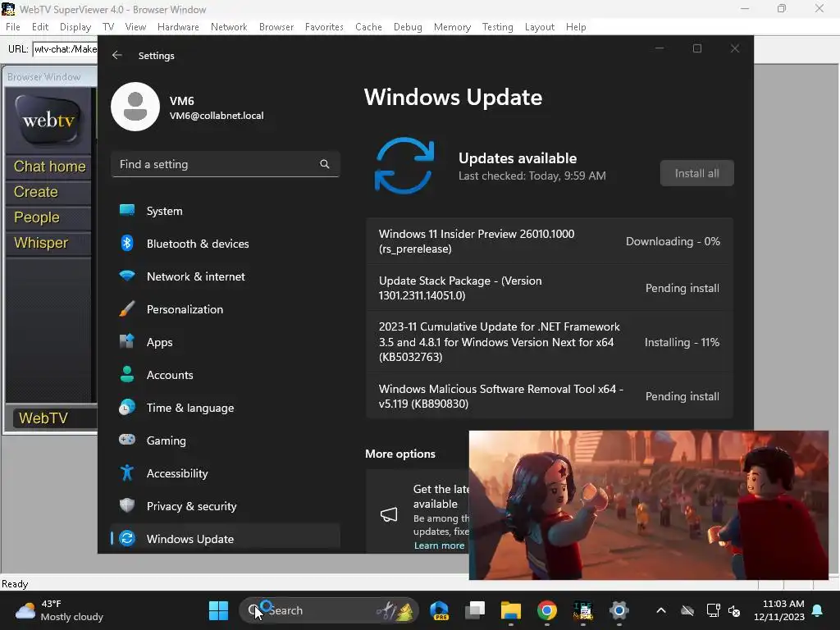Open the File menu
The image size is (840, 630).
click(x=13, y=27)
